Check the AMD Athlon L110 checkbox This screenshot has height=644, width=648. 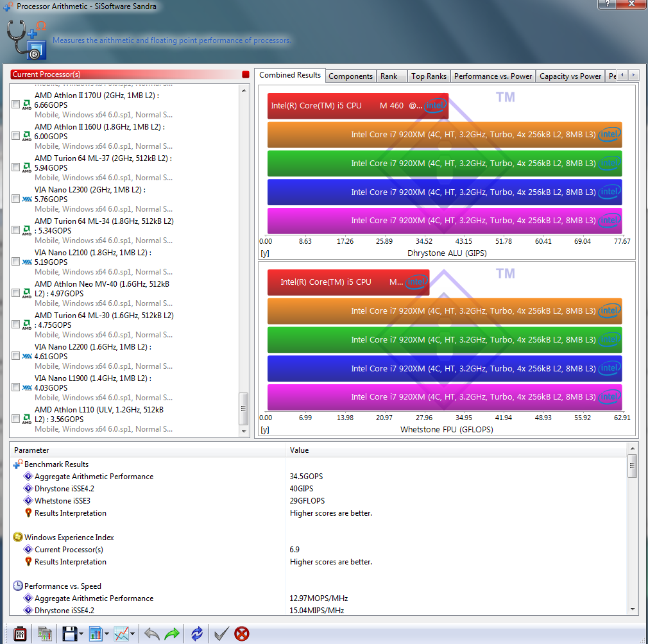(x=15, y=418)
